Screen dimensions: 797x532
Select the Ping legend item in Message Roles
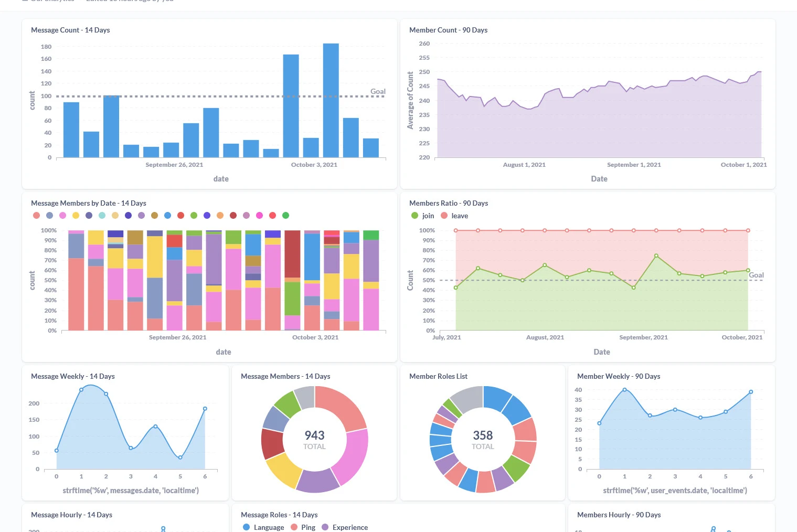[x=303, y=527]
